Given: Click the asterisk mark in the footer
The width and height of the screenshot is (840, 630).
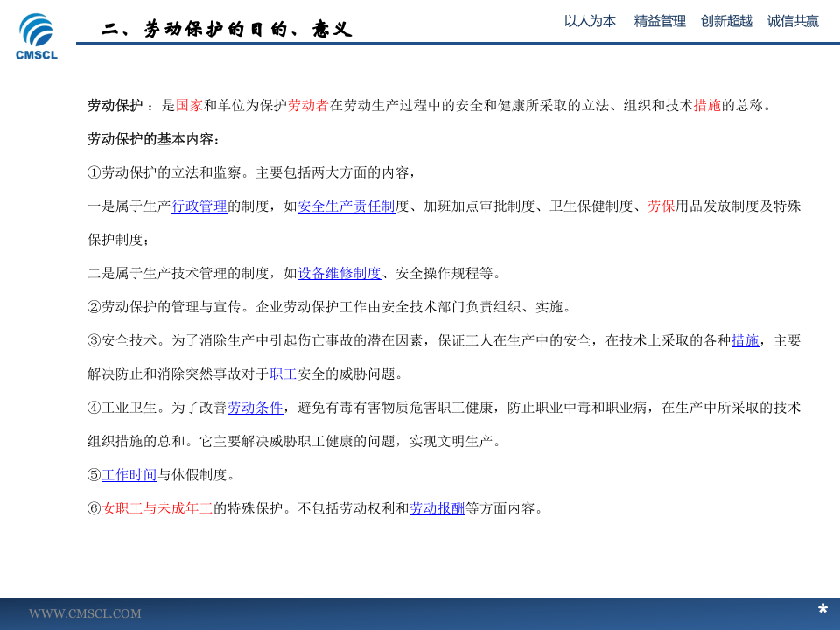Looking at the screenshot, I should click(822, 609).
